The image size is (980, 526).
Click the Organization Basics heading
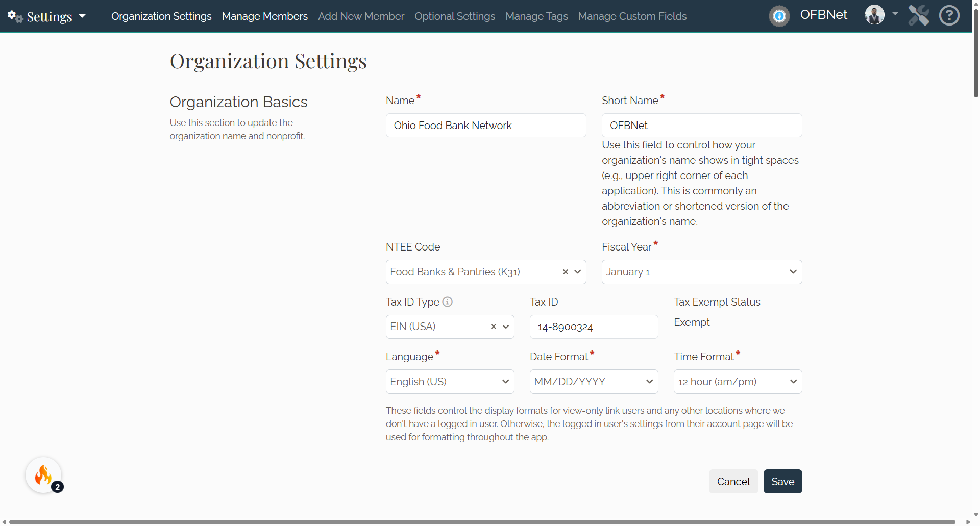[x=238, y=102]
